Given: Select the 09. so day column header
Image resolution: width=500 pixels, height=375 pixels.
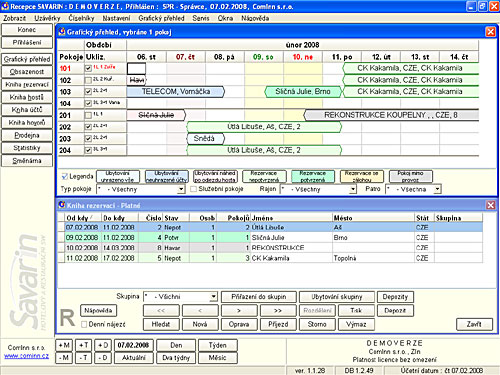Looking at the screenshot, I should [264, 57].
